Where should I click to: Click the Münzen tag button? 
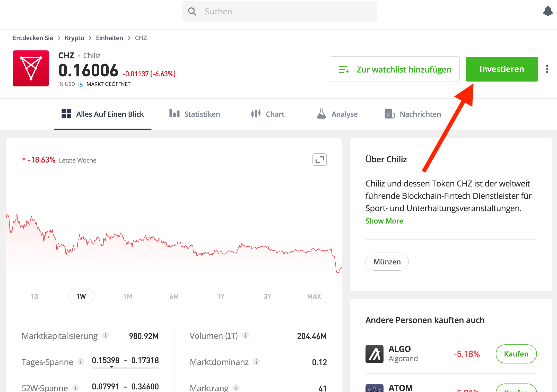point(387,262)
